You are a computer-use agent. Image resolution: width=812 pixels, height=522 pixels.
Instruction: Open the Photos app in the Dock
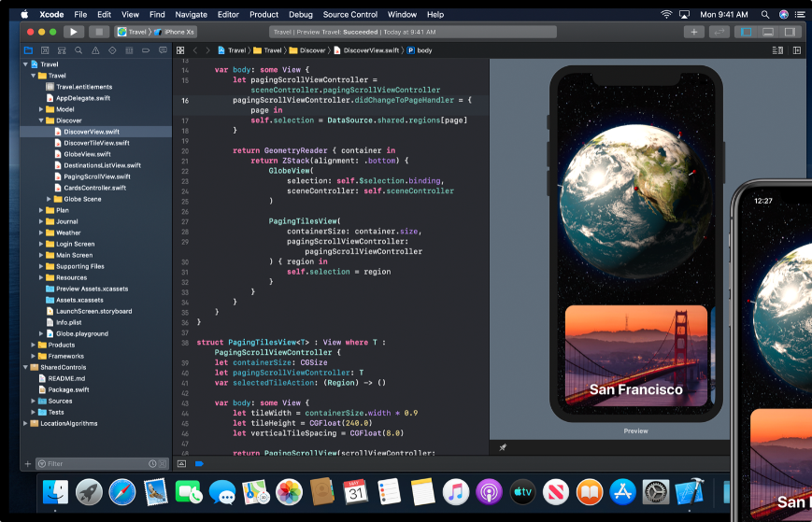click(x=289, y=491)
